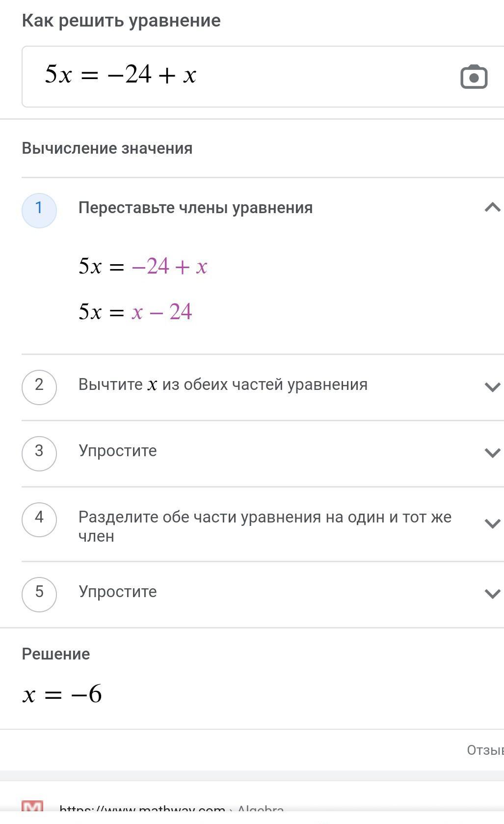The width and height of the screenshot is (504, 824).
Task: Click the step 2 numbered circle
Action: [39, 387]
